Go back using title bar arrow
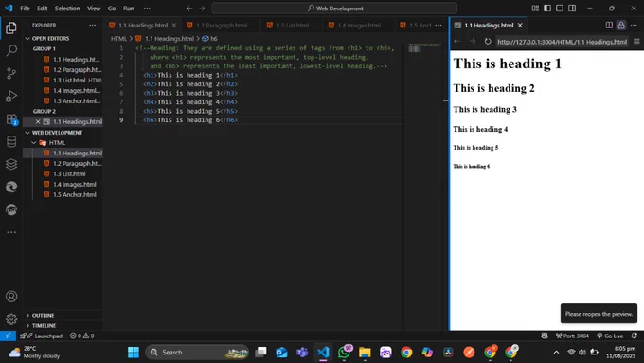The image size is (644, 363). [188, 9]
